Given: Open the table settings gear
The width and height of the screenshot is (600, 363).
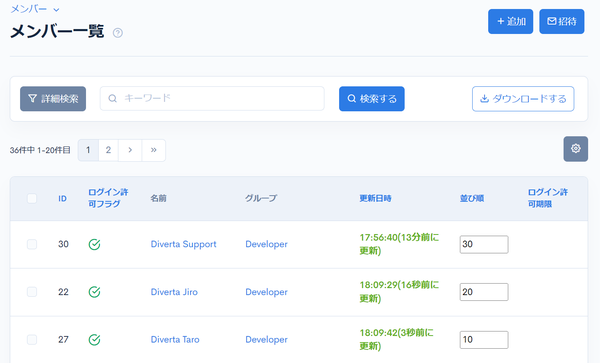Looking at the screenshot, I should point(576,149).
